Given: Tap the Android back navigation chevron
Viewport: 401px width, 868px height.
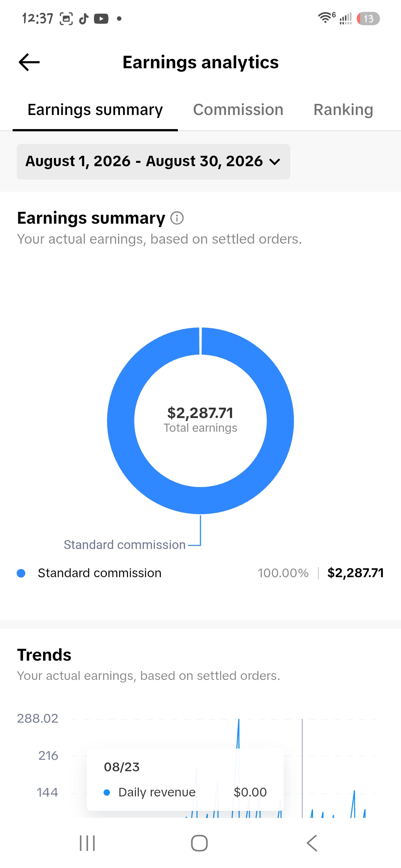Looking at the screenshot, I should coord(312,843).
